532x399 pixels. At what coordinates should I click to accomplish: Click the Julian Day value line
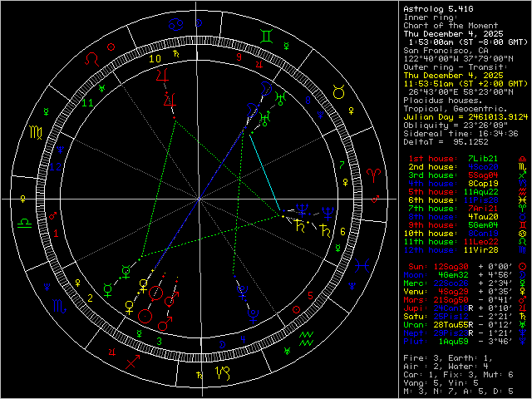point(460,116)
